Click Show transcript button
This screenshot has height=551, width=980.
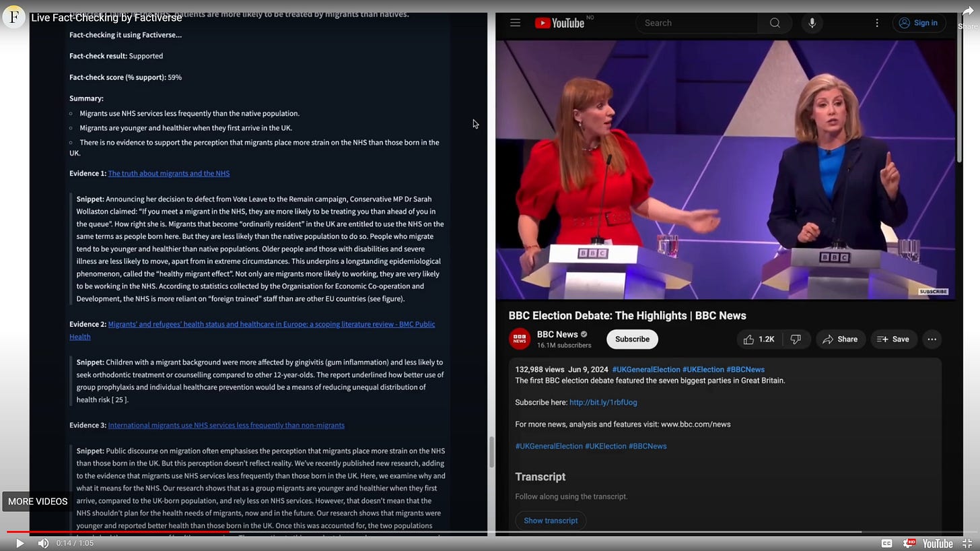(x=551, y=521)
